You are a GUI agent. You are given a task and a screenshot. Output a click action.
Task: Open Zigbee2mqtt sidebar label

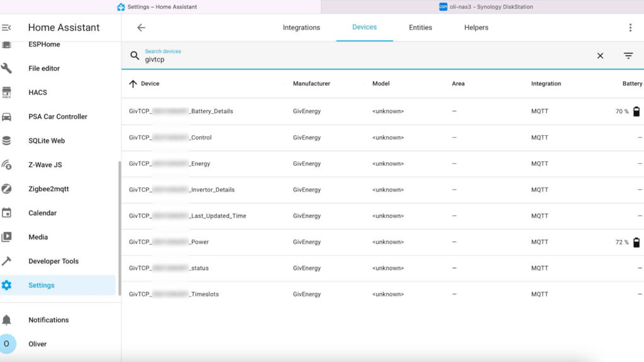click(48, 189)
